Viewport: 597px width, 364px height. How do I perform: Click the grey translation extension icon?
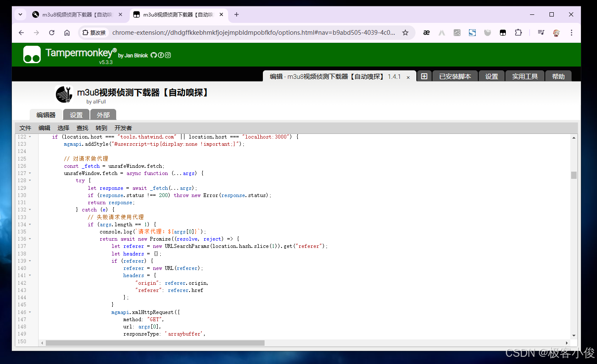pyautogui.click(x=457, y=33)
